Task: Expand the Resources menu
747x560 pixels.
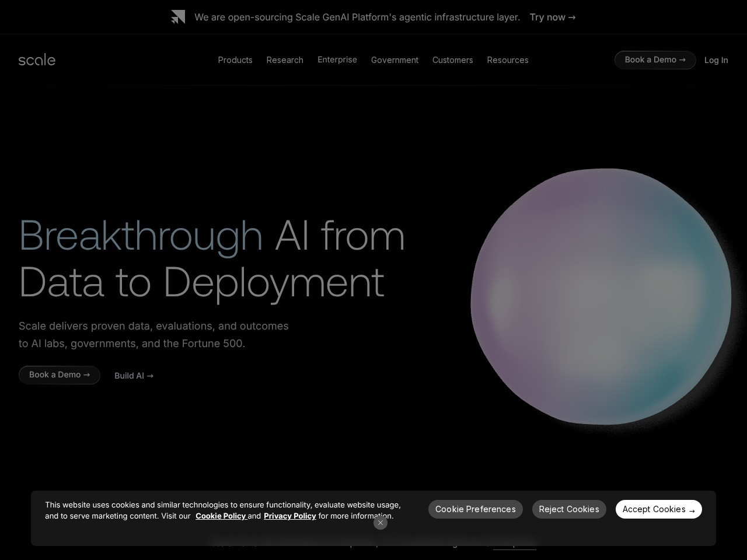Action: (x=508, y=60)
